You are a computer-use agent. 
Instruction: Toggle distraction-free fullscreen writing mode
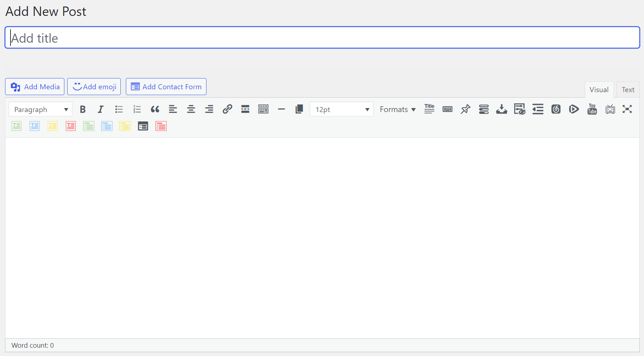tap(627, 109)
